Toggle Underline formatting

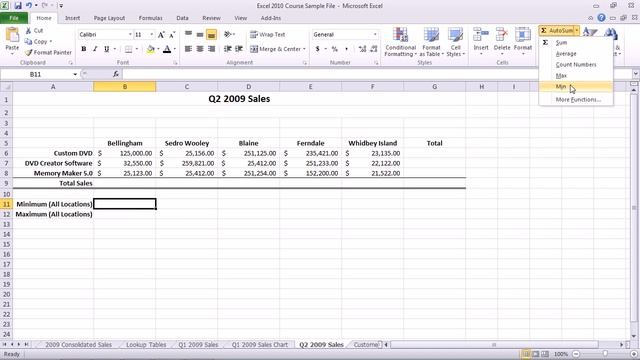point(107,49)
